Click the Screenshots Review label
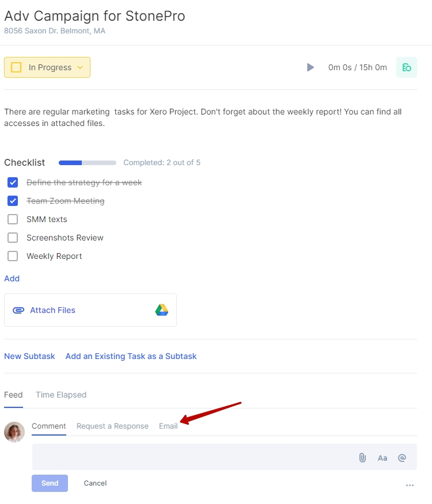 click(x=65, y=238)
